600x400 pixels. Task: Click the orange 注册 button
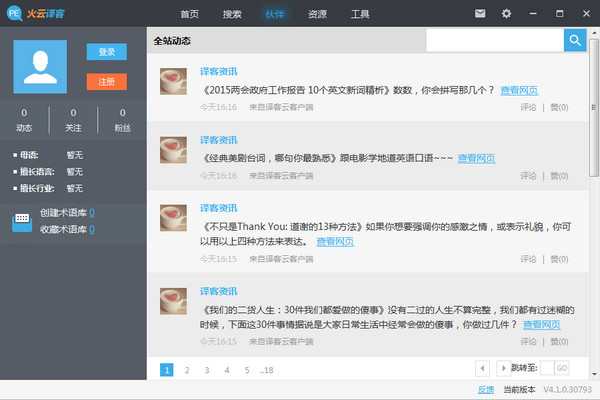(107, 82)
